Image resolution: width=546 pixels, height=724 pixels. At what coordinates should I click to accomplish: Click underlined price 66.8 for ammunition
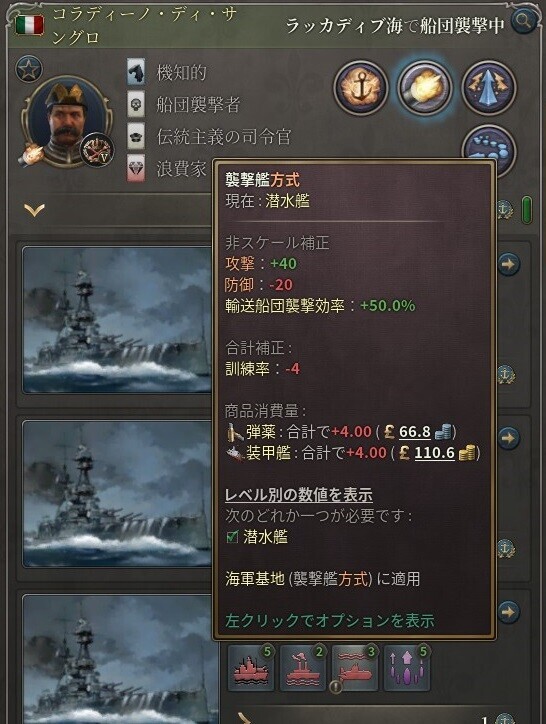point(414,432)
